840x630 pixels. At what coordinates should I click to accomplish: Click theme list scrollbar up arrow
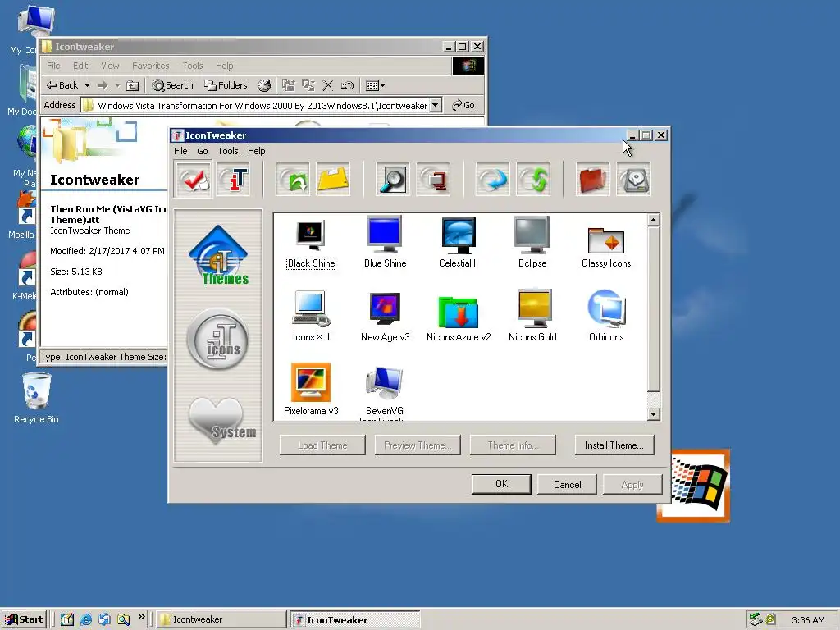pyautogui.click(x=653, y=220)
